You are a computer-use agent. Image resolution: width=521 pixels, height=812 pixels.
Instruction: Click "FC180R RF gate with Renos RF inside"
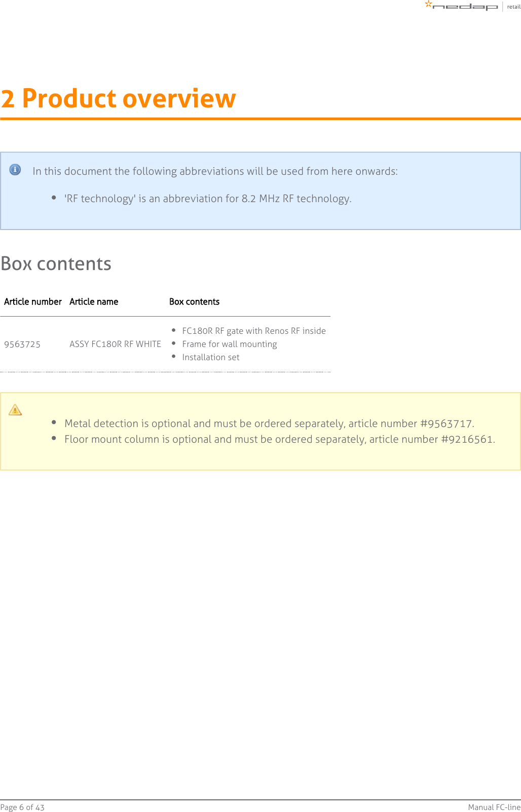point(254,331)
